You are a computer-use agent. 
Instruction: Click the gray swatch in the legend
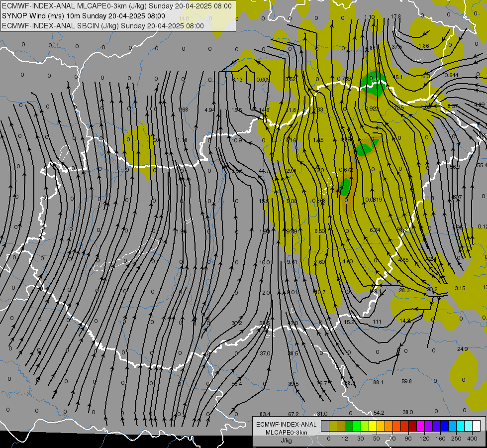tap(325, 426)
